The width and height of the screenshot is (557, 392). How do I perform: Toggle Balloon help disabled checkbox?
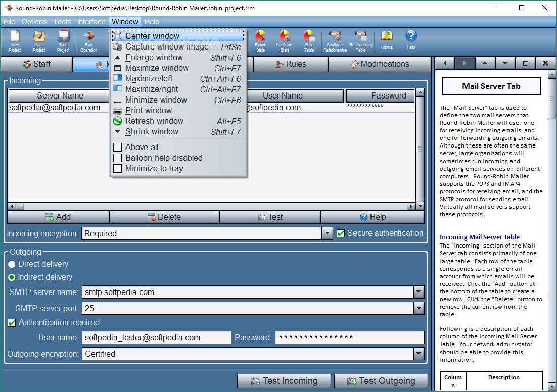tap(118, 158)
